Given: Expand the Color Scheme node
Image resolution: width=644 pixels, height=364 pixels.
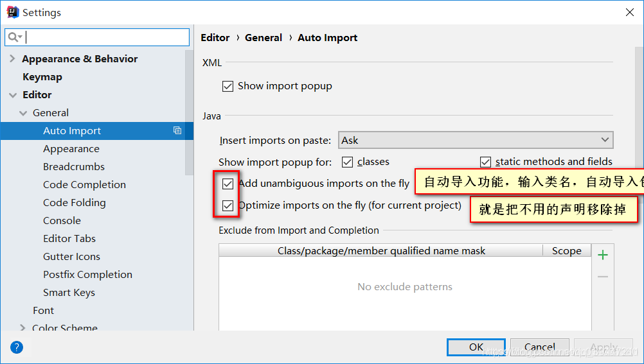Looking at the screenshot, I should tap(22, 327).
